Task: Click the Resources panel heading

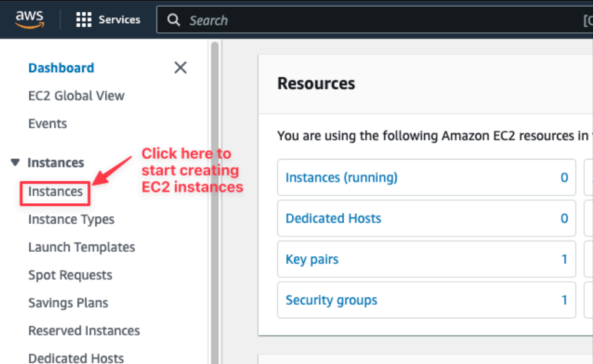Action: (316, 84)
